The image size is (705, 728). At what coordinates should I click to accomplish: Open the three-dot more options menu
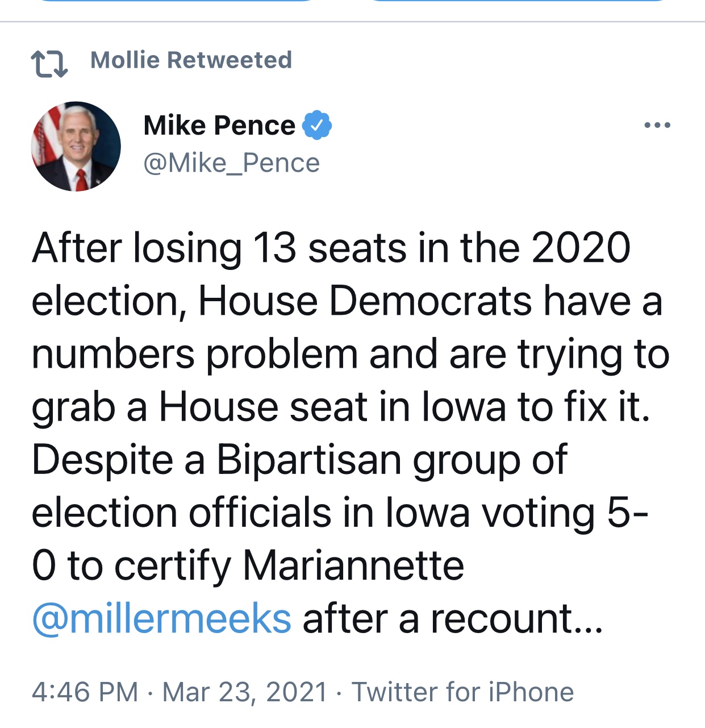point(657,125)
